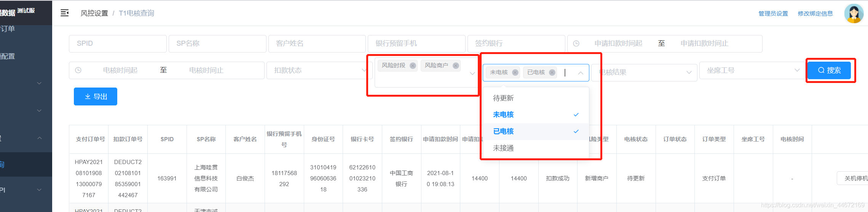Toggle the sidebar hamburger menu icon

65,13
